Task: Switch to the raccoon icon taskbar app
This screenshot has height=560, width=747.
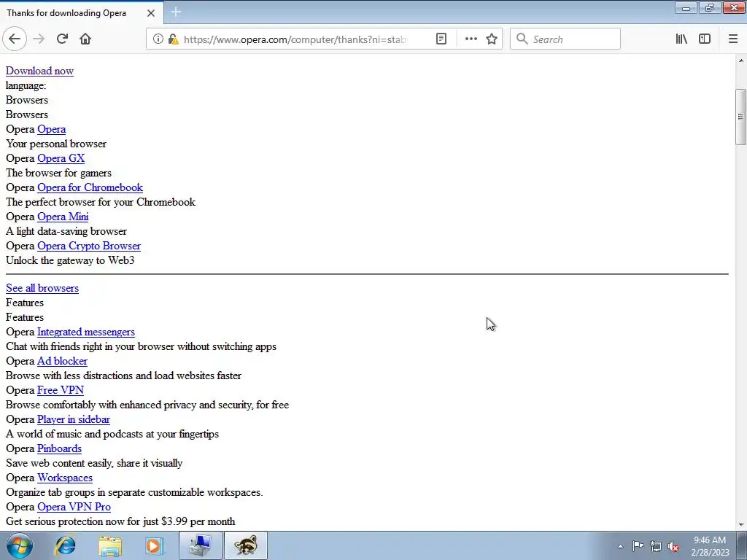Action: [246, 545]
